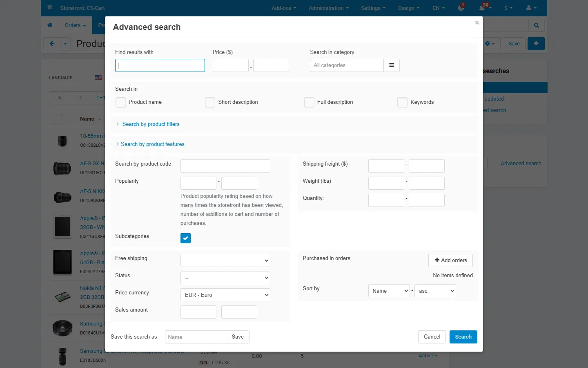The width and height of the screenshot is (588, 368).
Task: Open the user account icon menu
Action: [x=531, y=8]
